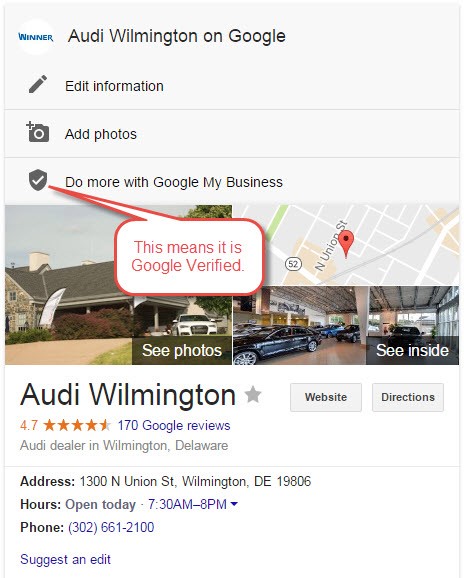
Task: Toggle the save star beside Audi Wilmington
Action: (x=253, y=395)
